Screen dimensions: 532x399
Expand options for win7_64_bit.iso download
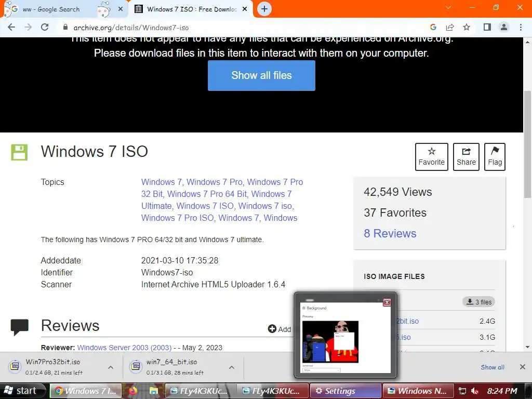pyautogui.click(x=232, y=367)
